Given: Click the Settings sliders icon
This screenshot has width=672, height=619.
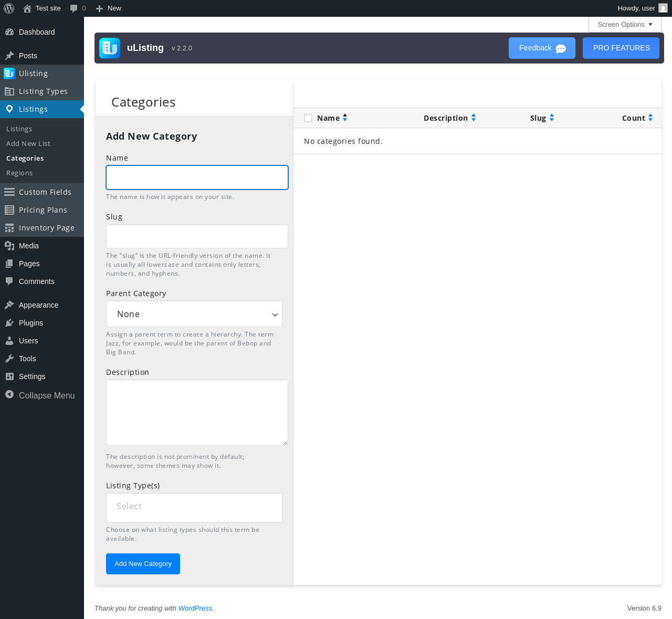Looking at the screenshot, I should tap(9, 376).
